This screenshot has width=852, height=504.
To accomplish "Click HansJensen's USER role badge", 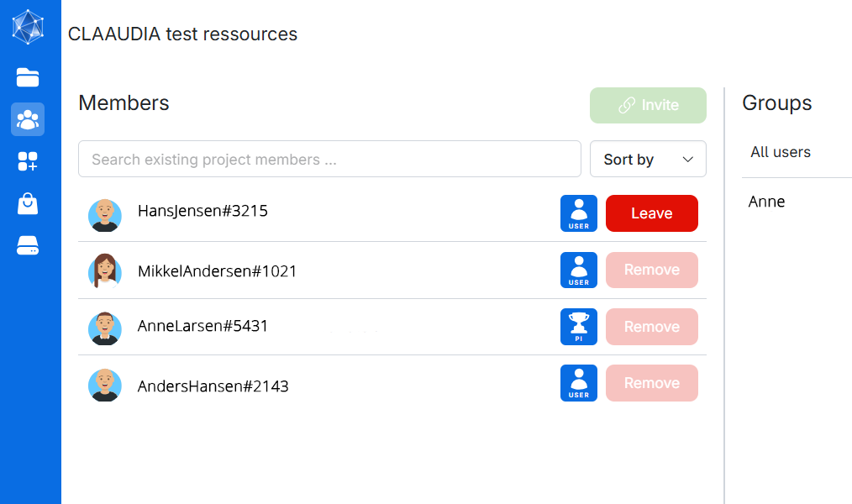I will pyautogui.click(x=578, y=213).
